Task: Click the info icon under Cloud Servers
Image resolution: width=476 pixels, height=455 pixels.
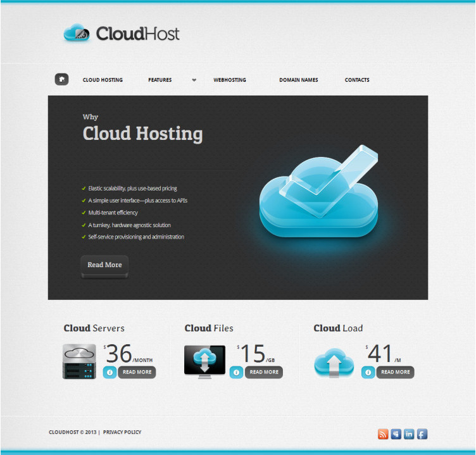Action: coord(110,372)
